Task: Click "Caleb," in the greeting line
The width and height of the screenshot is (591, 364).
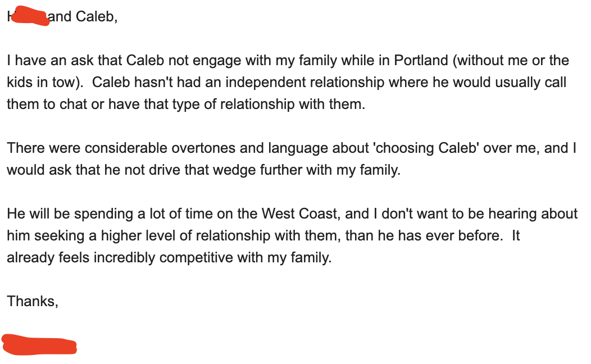Action: point(97,16)
